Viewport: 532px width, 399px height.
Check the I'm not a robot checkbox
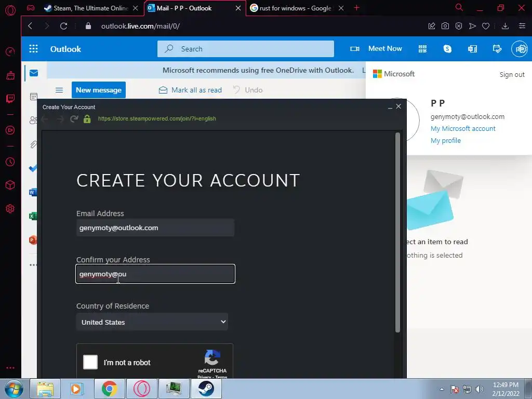pos(90,362)
